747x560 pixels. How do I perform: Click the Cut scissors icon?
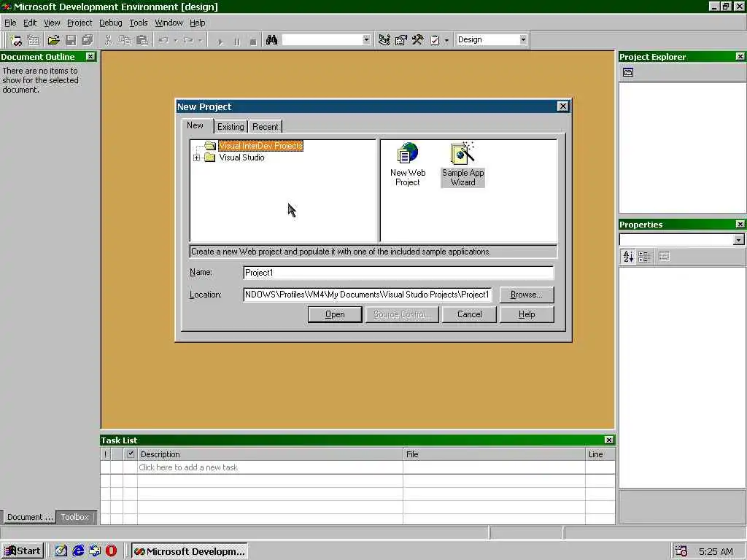pyautogui.click(x=108, y=41)
